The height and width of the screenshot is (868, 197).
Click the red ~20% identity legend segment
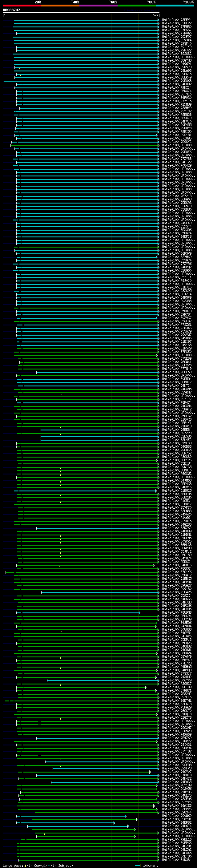(x=22, y=6)
